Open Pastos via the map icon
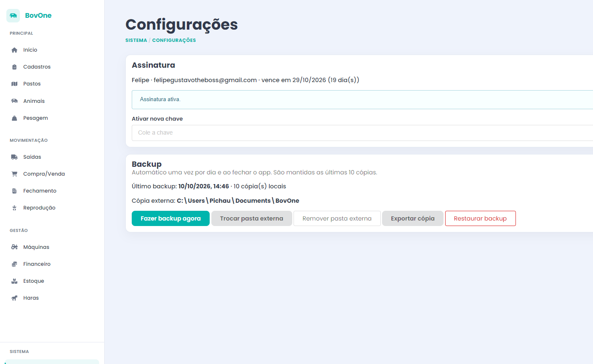This screenshot has height=364, width=593. (14, 84)
